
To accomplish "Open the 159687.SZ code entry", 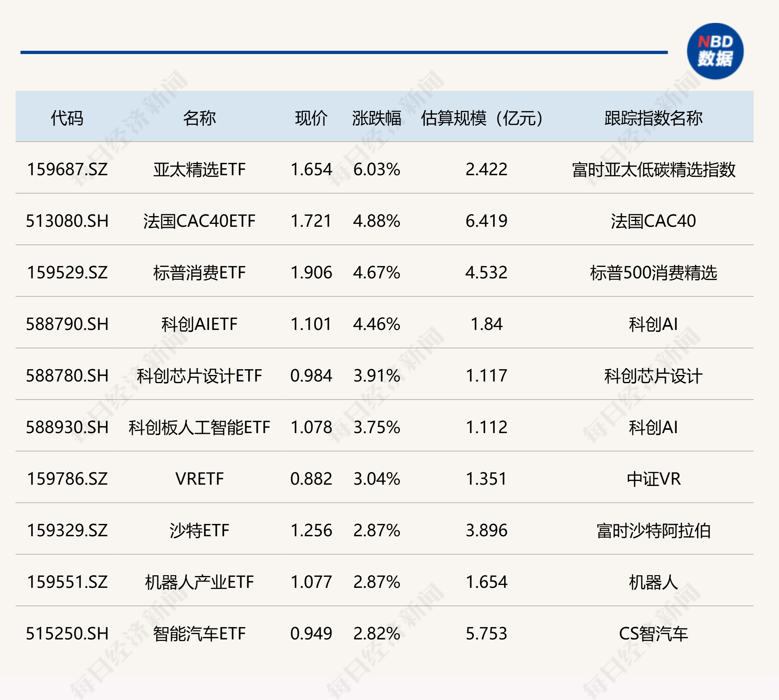I will pyautogui.click(x=68, y=169).
